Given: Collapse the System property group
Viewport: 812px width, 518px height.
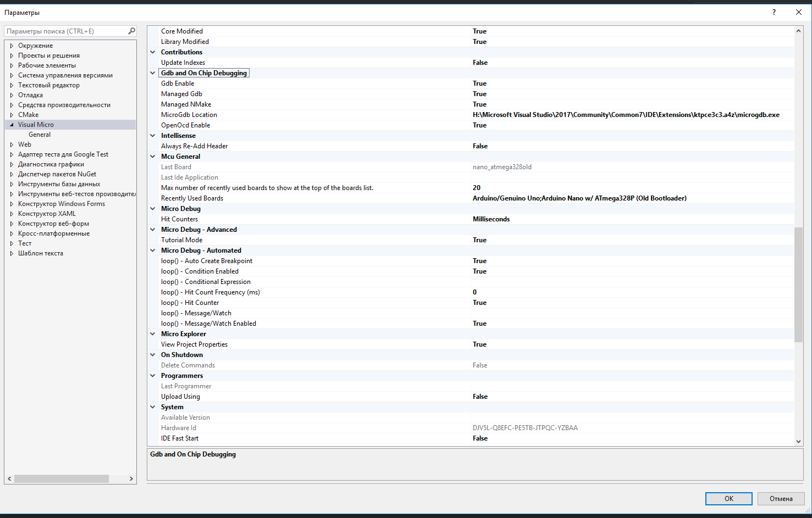Looking at the screenshot, I should coord(153,407).
